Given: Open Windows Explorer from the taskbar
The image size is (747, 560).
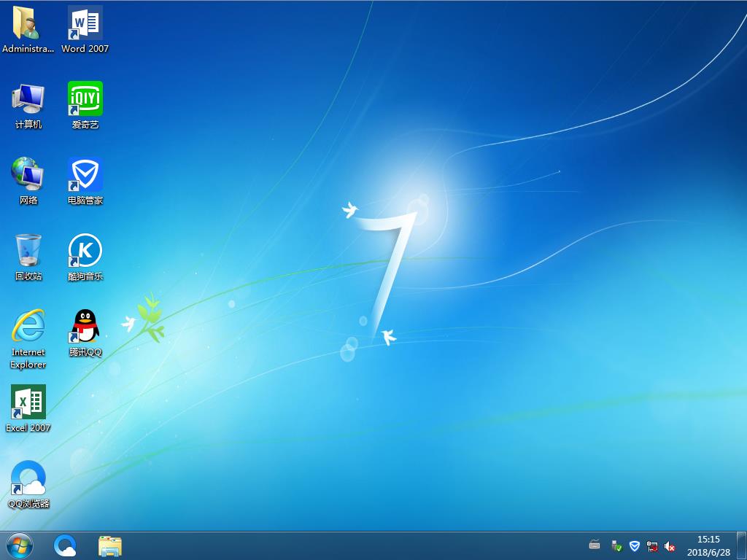Looking at the screenshot, I should pyautogui.click(x=110, y=546).
